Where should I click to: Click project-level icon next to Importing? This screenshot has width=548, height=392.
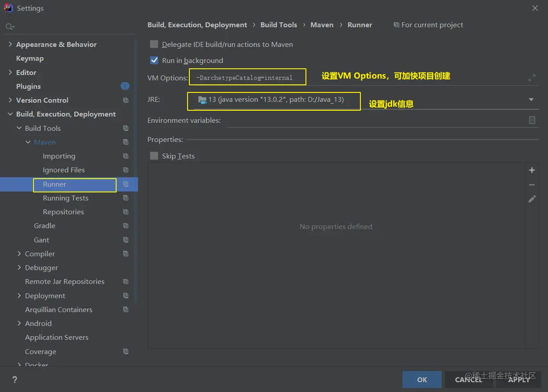[125, 156]
